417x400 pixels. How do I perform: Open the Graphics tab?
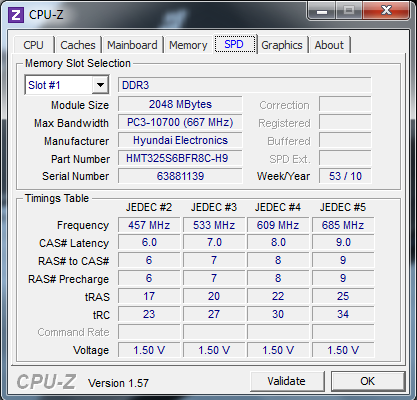(282, 45)
